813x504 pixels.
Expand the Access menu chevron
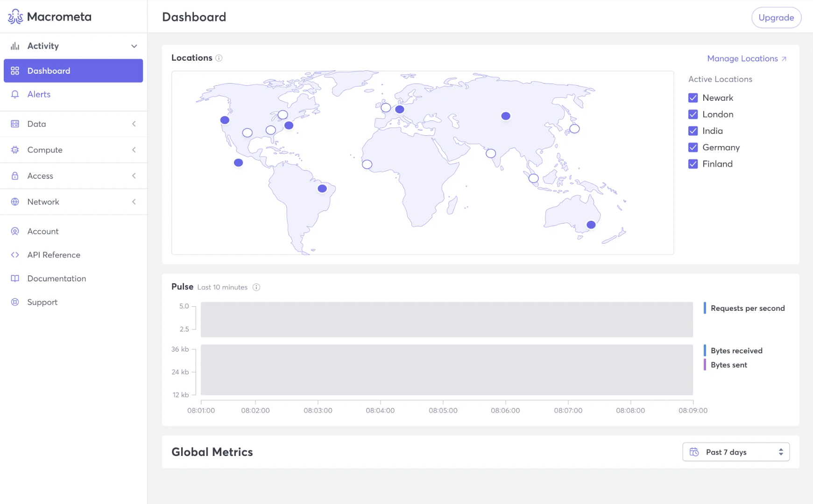click(x=134, y=176)
